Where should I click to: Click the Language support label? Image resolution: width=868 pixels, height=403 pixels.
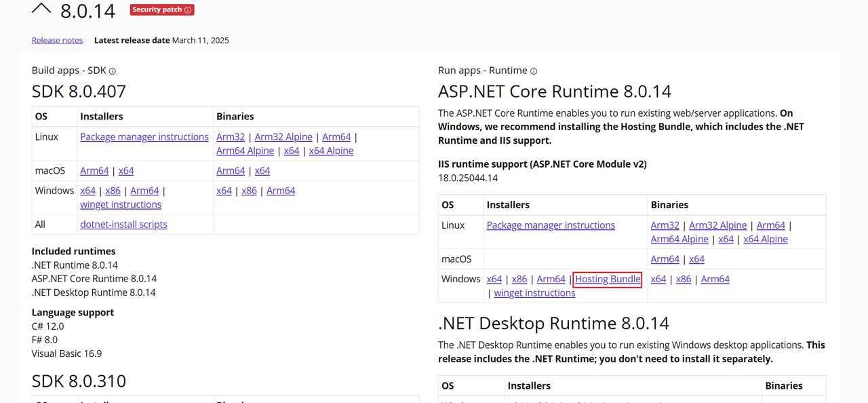click(73, 312)
